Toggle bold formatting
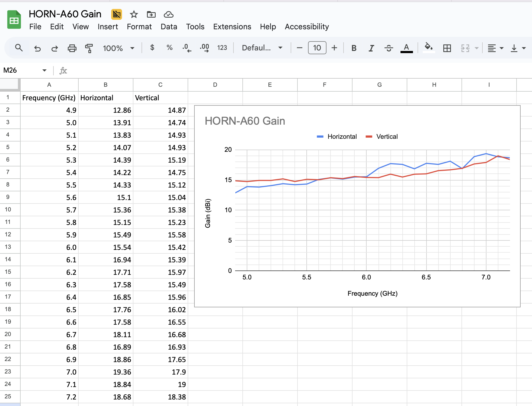The width and height of the screenshot is (532, 406). click(354, 48)
